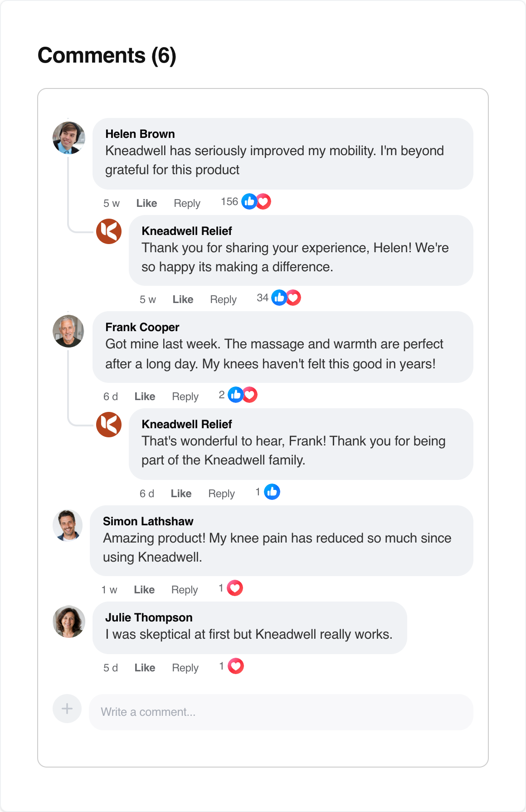Like Simon Lathshaw's comment
The image size is (526, 812).
coord(144,590)
